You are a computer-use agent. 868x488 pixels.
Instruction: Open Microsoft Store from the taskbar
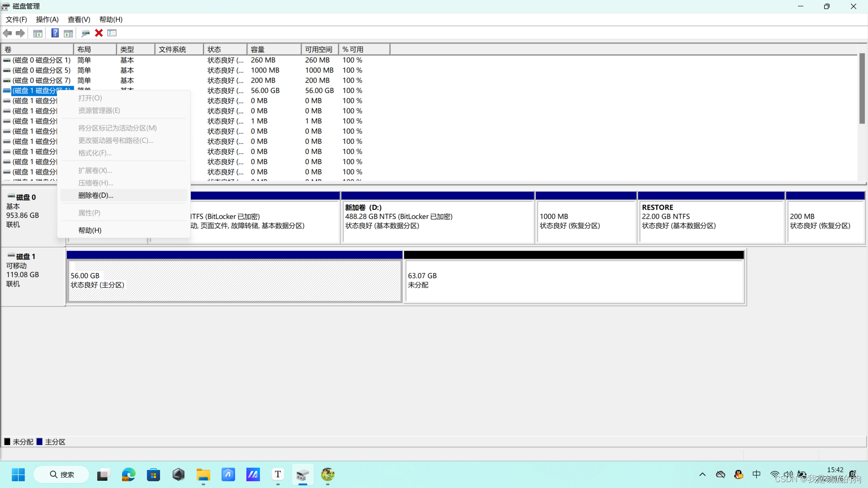pyautogui.click(x=153, y=474)
